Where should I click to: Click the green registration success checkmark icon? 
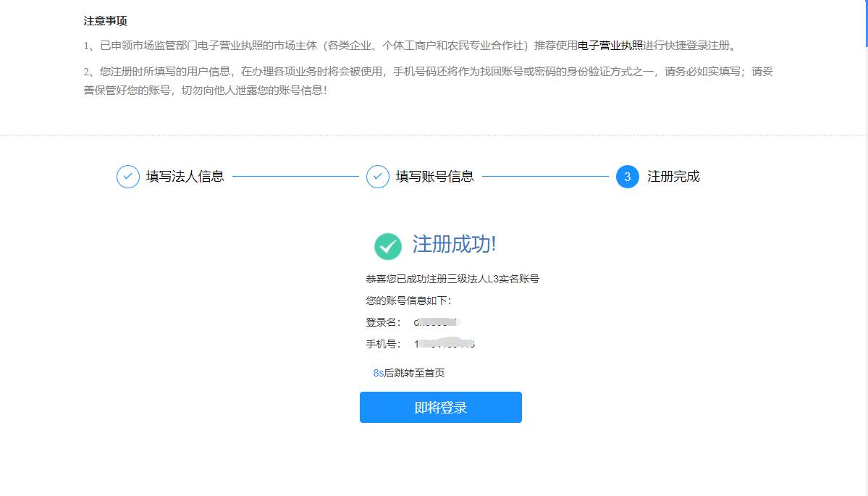(387, 246)
